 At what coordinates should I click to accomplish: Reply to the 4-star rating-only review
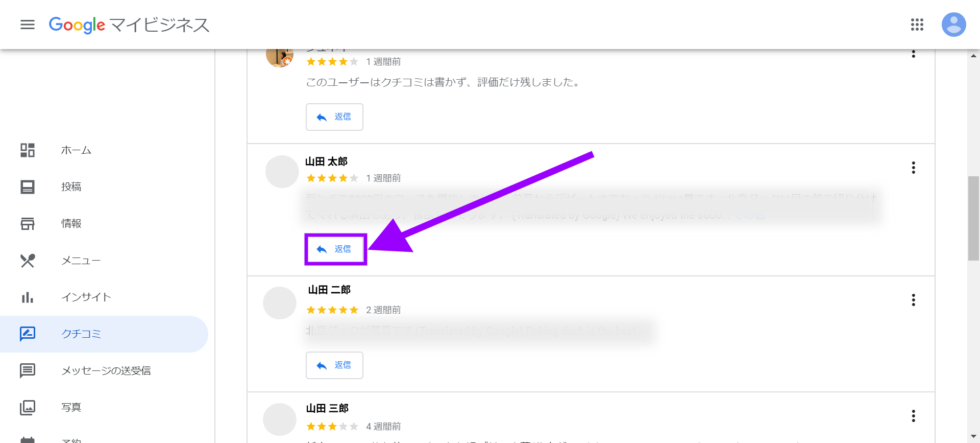[x=334, y=117]
